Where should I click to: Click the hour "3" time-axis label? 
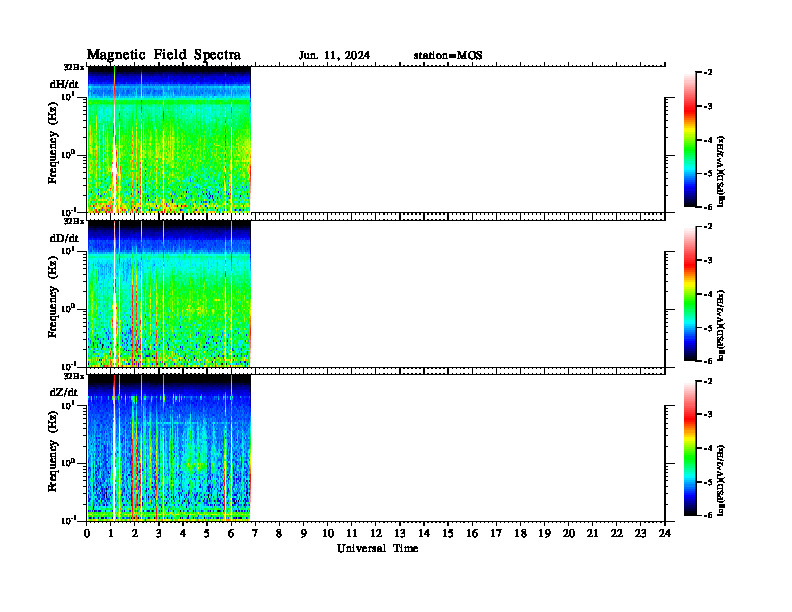(159, 534)
